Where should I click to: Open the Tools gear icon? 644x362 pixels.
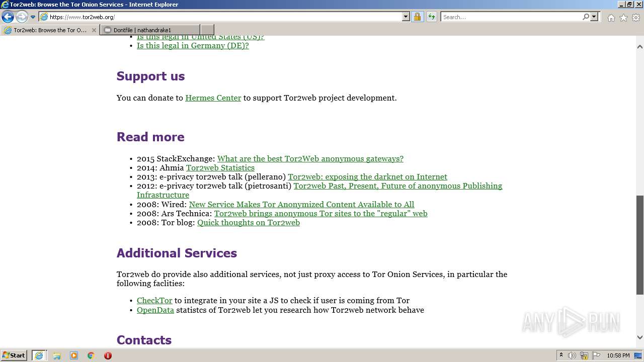click(635, 18)
